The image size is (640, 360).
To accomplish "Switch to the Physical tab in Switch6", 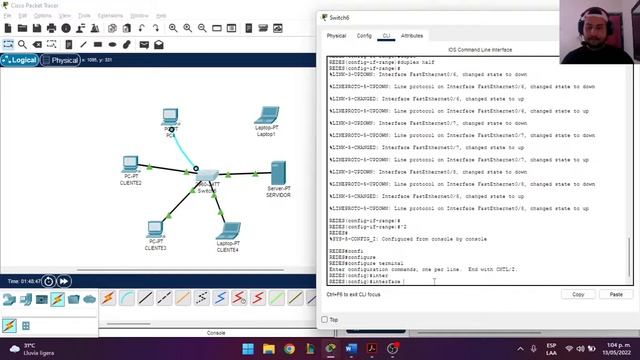I will (x=336, y=36).
